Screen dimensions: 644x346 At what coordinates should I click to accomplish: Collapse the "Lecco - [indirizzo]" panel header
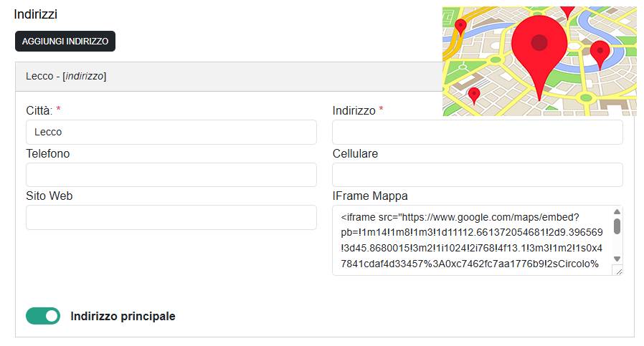[x=215, y=76]
